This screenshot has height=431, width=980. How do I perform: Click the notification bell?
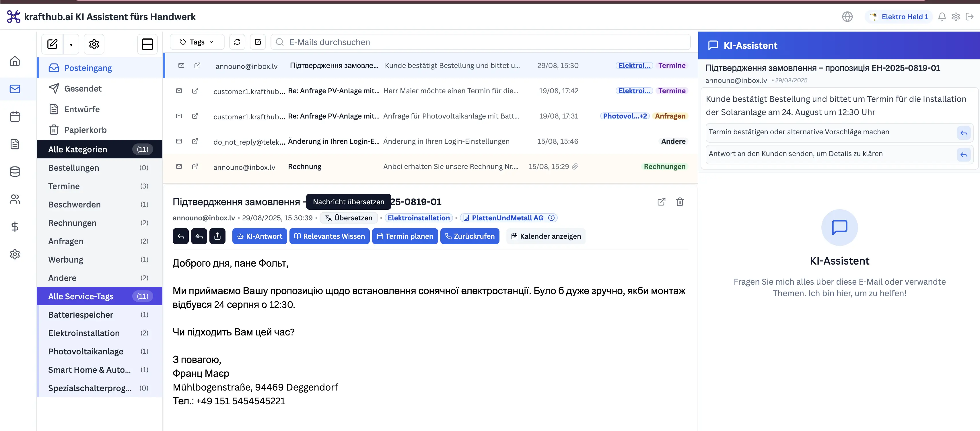point(942,16)
